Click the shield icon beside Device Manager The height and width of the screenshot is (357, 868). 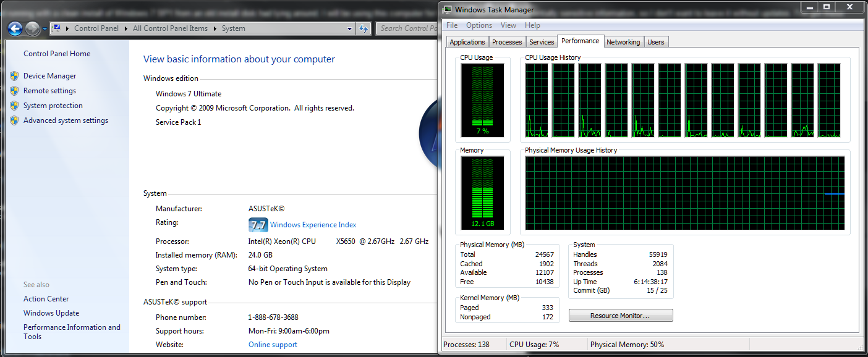pyautogui.click(x=14, y=76)
